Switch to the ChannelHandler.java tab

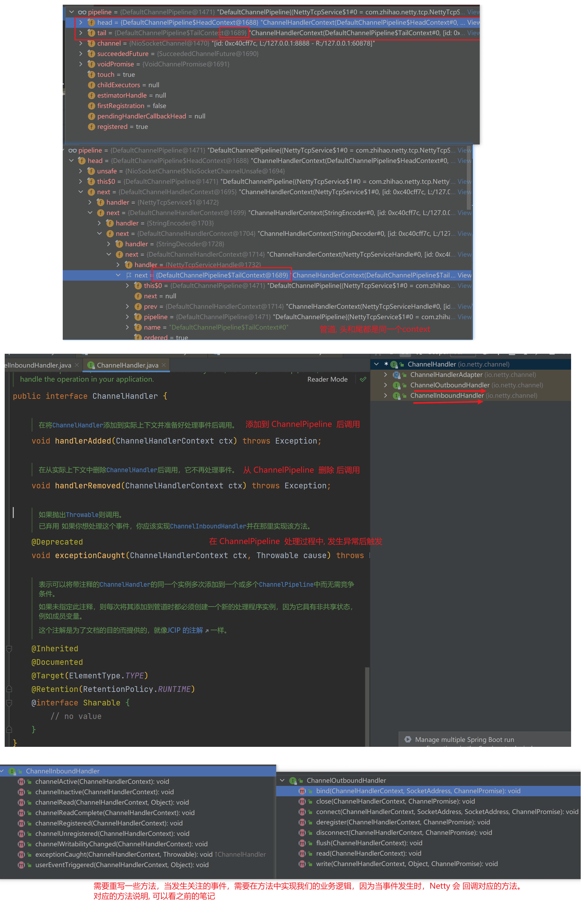pyautogui.click(x=127, y=365)
